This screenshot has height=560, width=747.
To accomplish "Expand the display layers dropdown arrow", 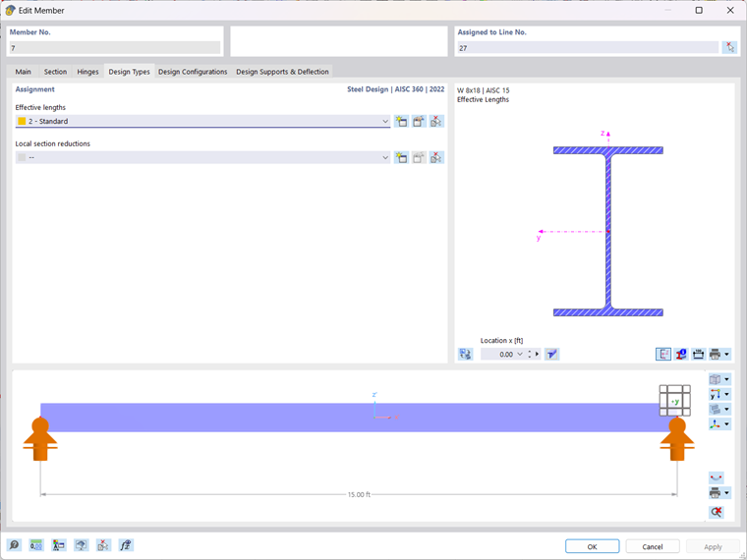I will point(726,409).
